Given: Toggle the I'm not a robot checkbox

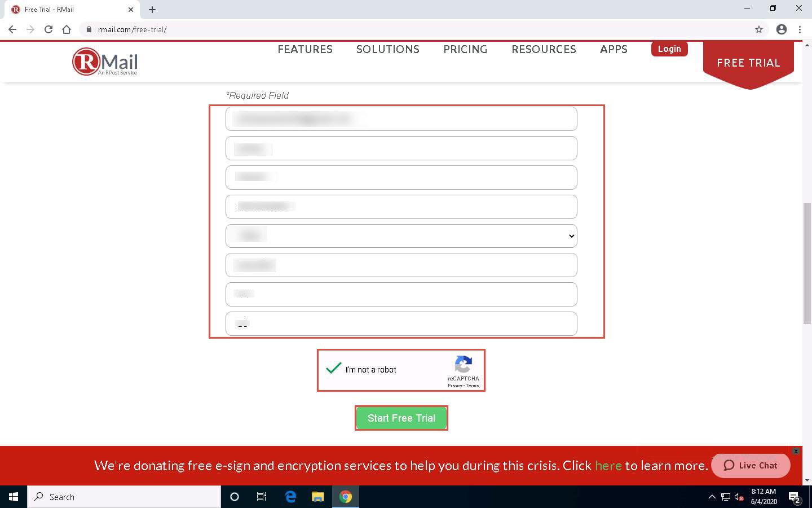Looking at the screenshot, I should pyautogui.click(x=334, y=369).
